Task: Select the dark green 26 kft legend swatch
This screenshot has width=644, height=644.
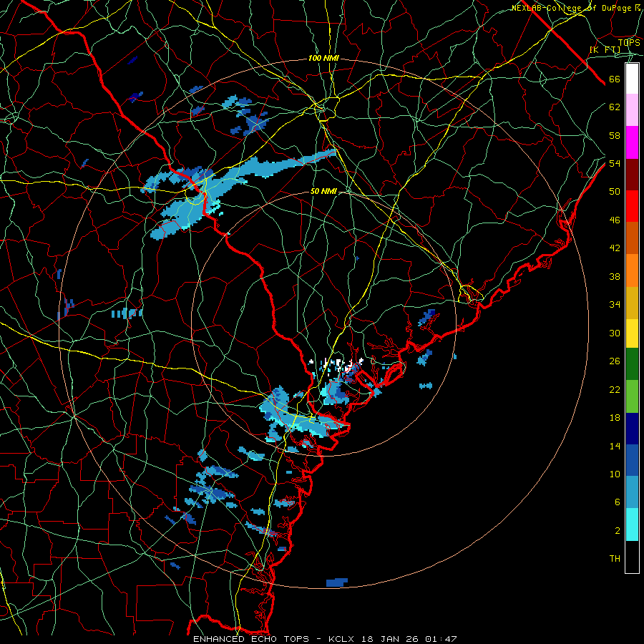Action: tap(632, 364)
